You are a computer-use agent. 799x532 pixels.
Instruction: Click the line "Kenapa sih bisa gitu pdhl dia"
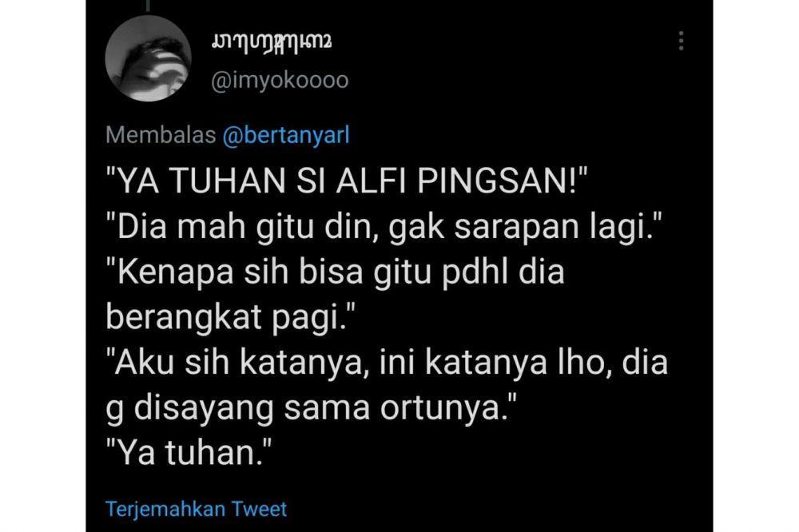[x=336, y=272]
